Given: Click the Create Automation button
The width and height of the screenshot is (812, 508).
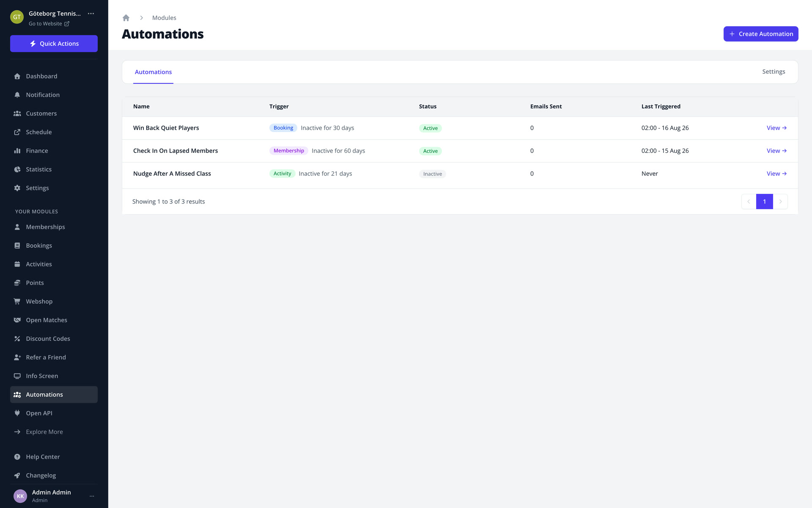Looking at the screenshot, I should click(x=761, y=34).
